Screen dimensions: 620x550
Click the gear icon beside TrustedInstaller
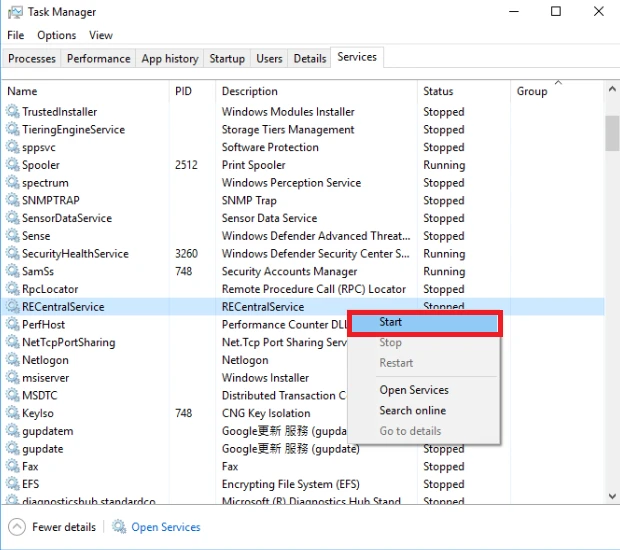tap(13, 112)
